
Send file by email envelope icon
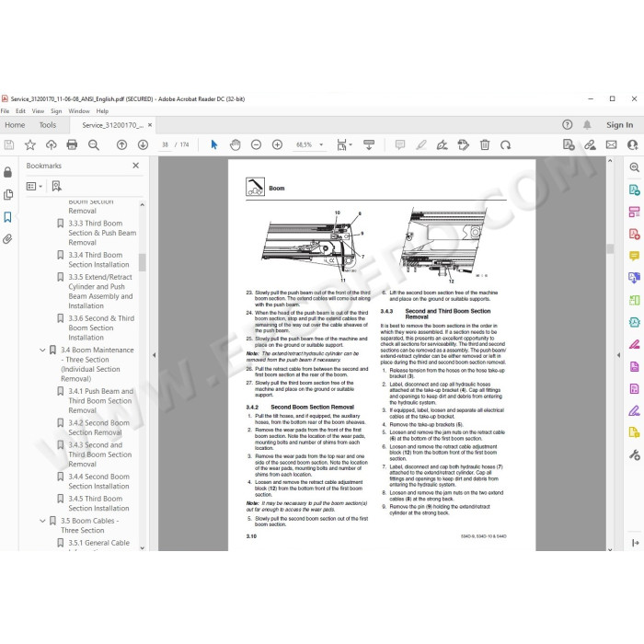pyautogui.click(x=611, y=144)
